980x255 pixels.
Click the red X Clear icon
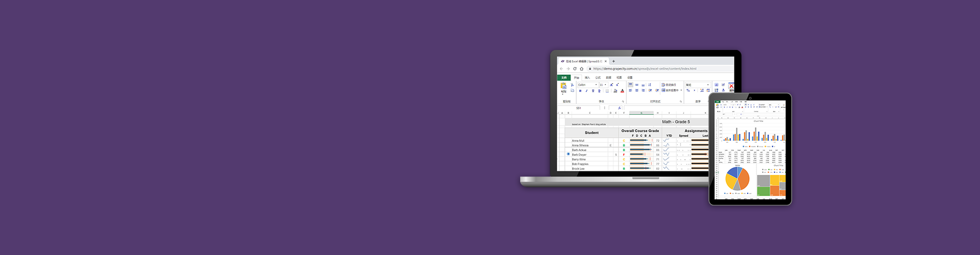731,86
